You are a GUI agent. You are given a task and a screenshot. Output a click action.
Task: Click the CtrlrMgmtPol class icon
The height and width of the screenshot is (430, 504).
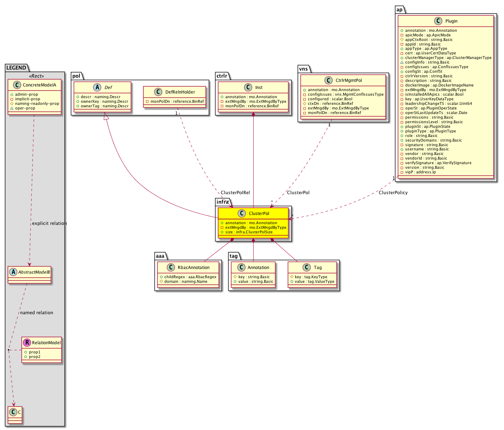pyautogui.click(x=328, y=80)
